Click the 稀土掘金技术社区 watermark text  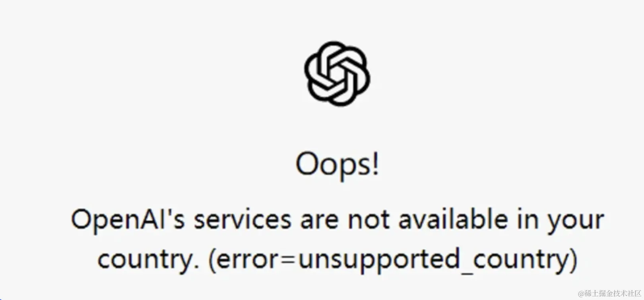click(x=613, y=294)
